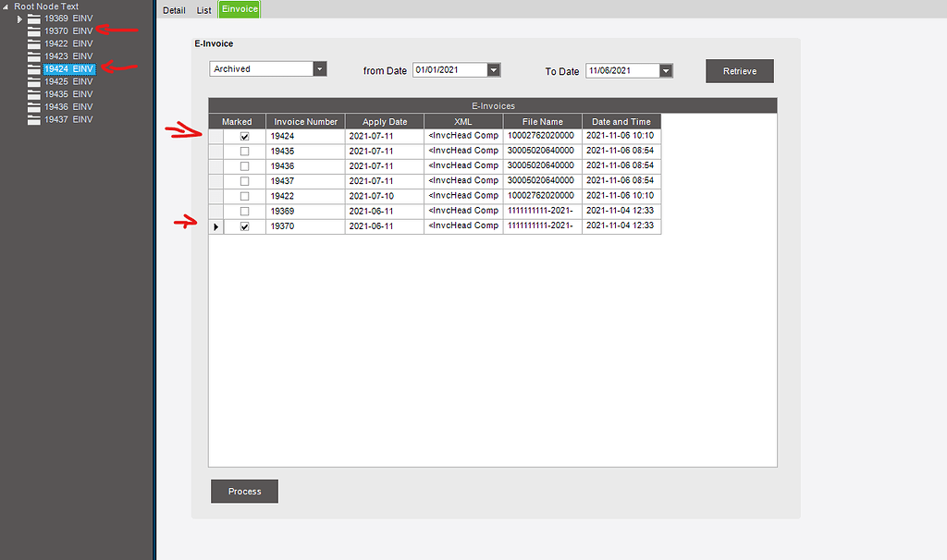This screenshot has width=947, height=560.
Task: Switch to the Detail tab
Action: 174,10
